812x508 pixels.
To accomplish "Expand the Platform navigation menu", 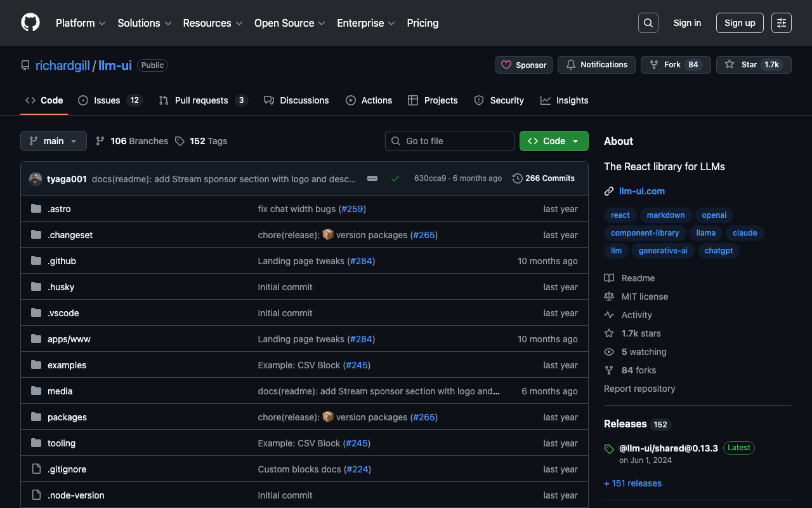I will (x=81, y=23).
